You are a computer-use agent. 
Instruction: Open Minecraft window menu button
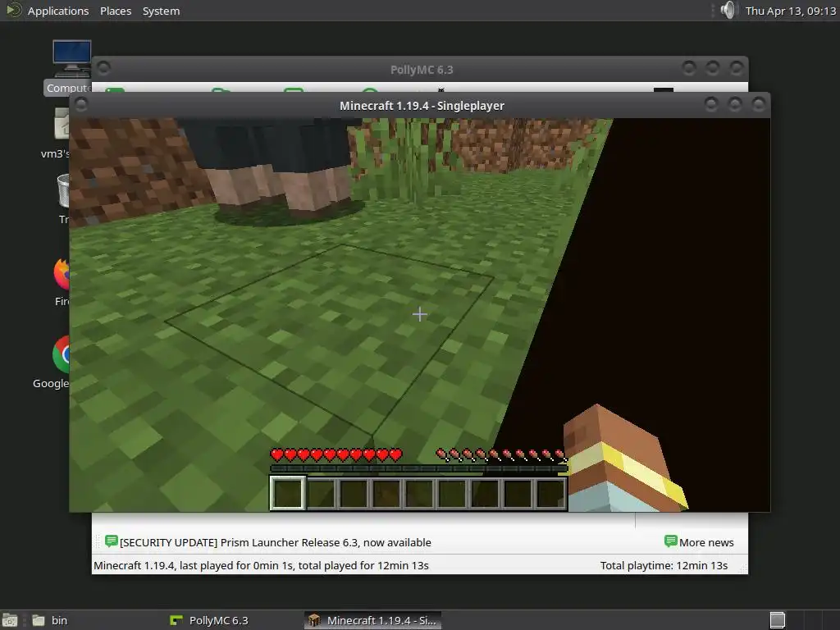point(81,104)
